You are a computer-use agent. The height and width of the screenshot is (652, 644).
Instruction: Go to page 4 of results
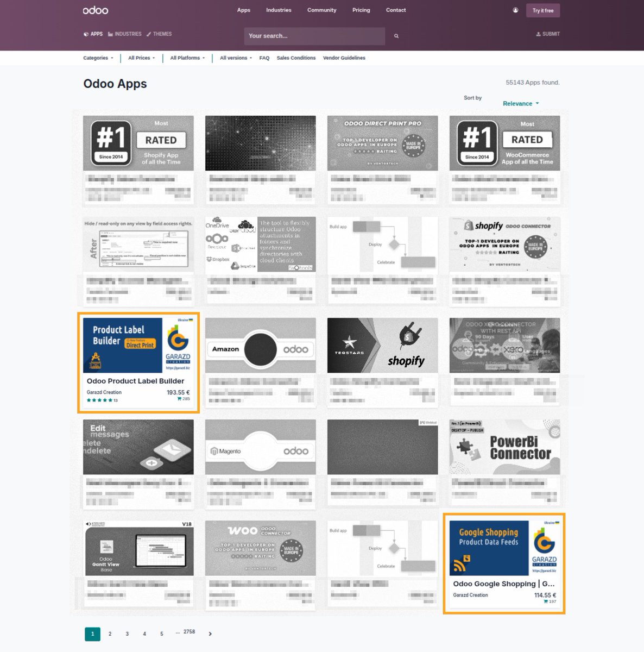[144, 634]
